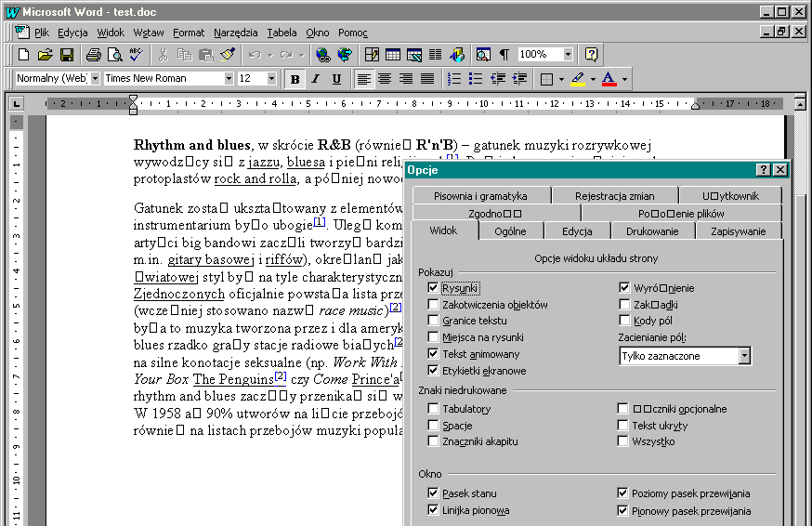Open borders dropdown arrow

(561, 79)
